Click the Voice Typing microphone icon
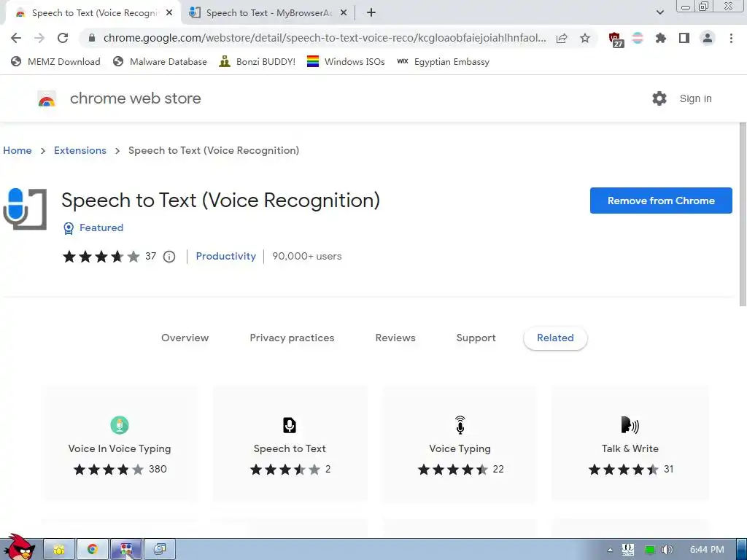 point(460,425)
